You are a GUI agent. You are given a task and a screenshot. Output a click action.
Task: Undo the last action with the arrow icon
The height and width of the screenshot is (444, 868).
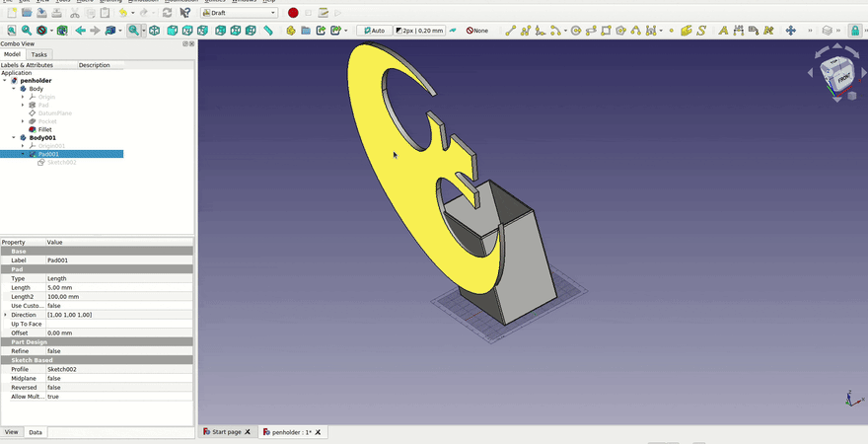point(123,13)
